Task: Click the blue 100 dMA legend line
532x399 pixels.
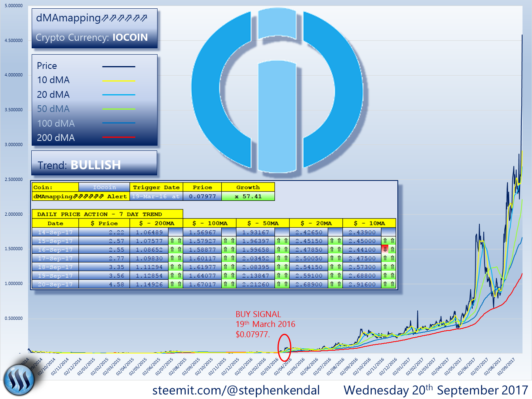Action: [x=119, y=123]
